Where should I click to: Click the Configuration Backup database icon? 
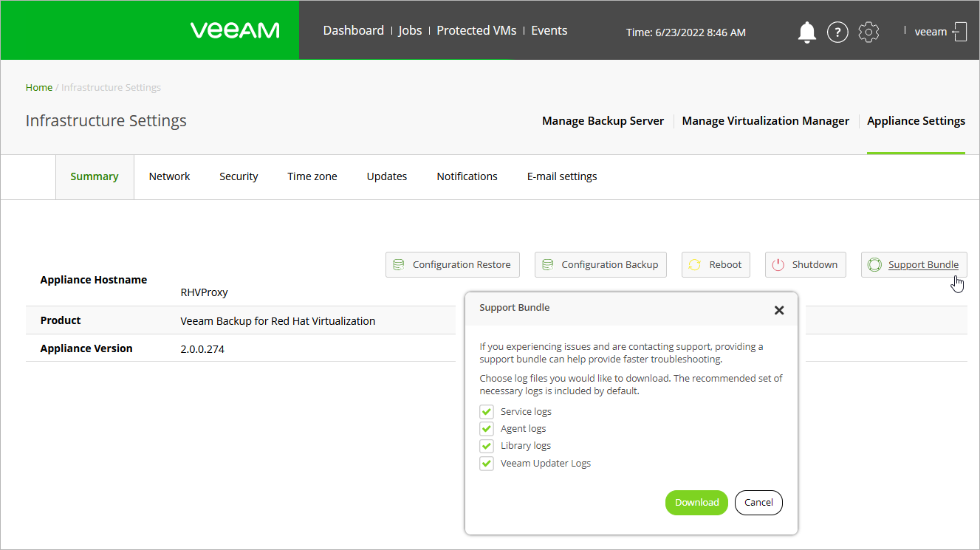click(x=547, y=265)
